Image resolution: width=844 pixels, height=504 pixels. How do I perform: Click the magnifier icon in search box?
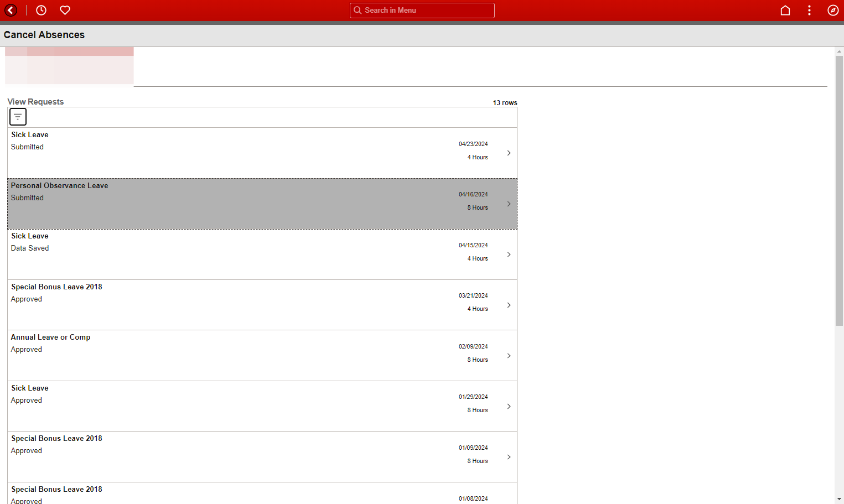[x=358, y=10]
